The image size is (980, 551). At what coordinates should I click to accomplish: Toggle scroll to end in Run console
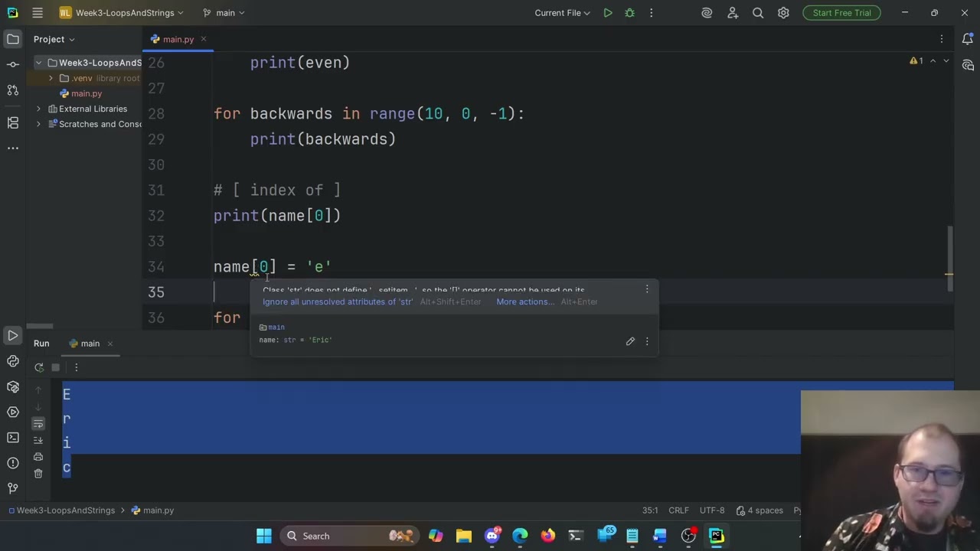pyautogui.click(x=38, y=440)
